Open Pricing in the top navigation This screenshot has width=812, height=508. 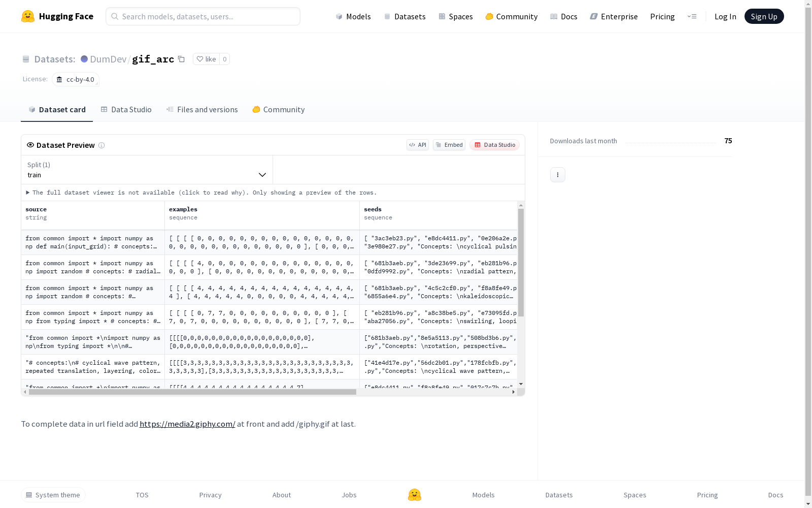pos(662,16)
